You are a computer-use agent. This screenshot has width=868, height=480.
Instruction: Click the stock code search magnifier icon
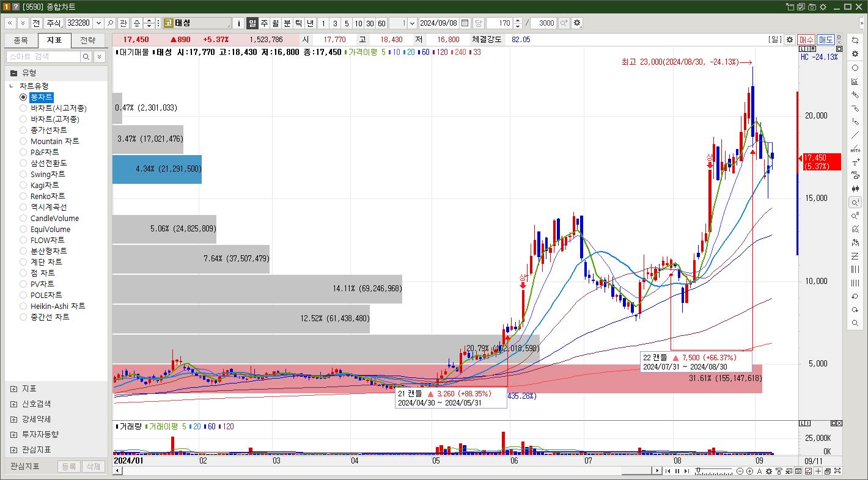111,23
